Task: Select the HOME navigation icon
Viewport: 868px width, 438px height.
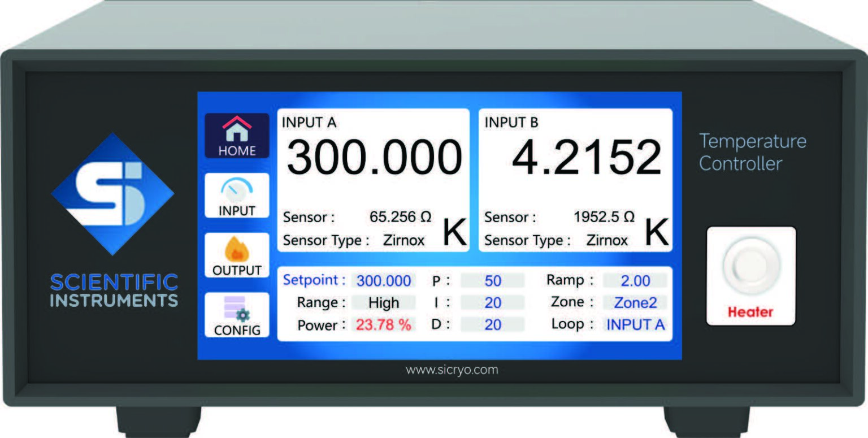Action: (237, 136)
